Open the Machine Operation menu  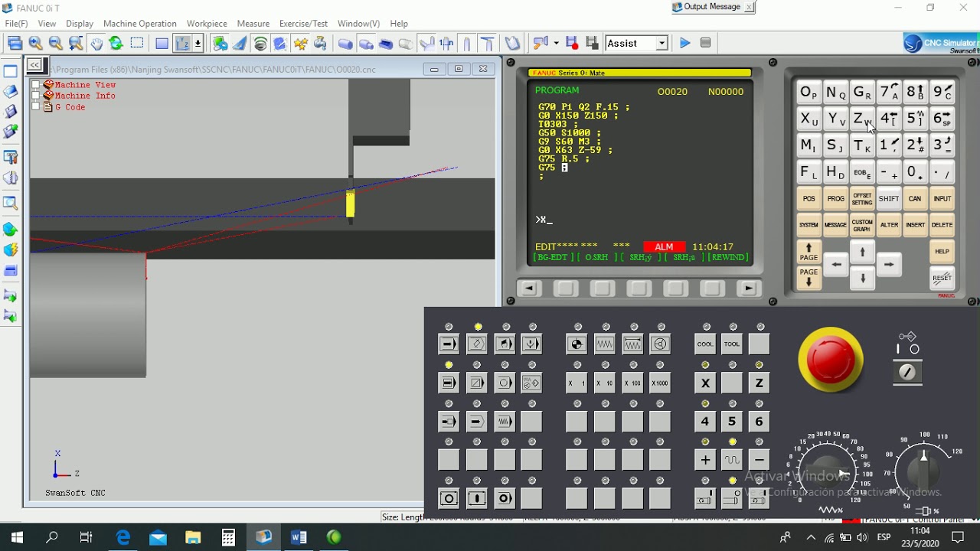tap(140, 24)
